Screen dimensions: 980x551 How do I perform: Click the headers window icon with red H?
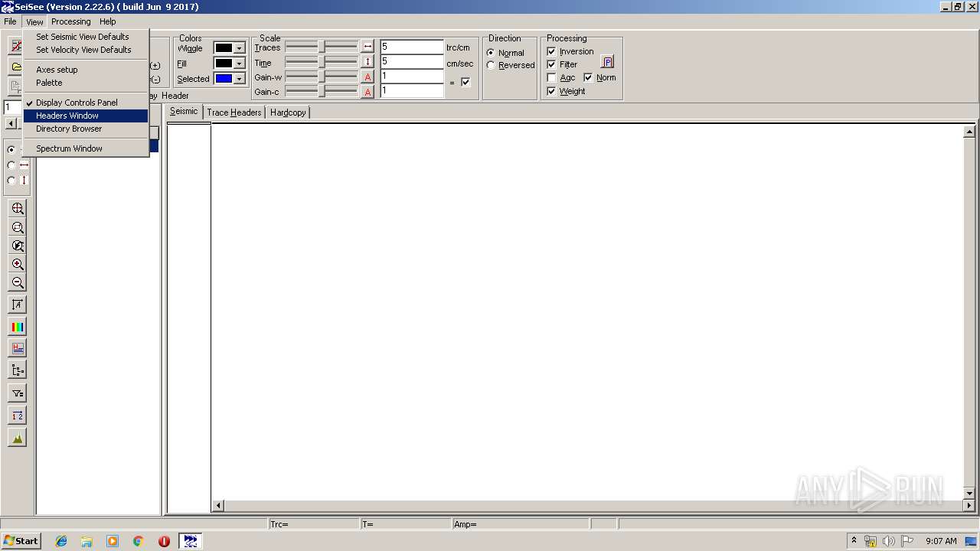(x=17, y=348)
